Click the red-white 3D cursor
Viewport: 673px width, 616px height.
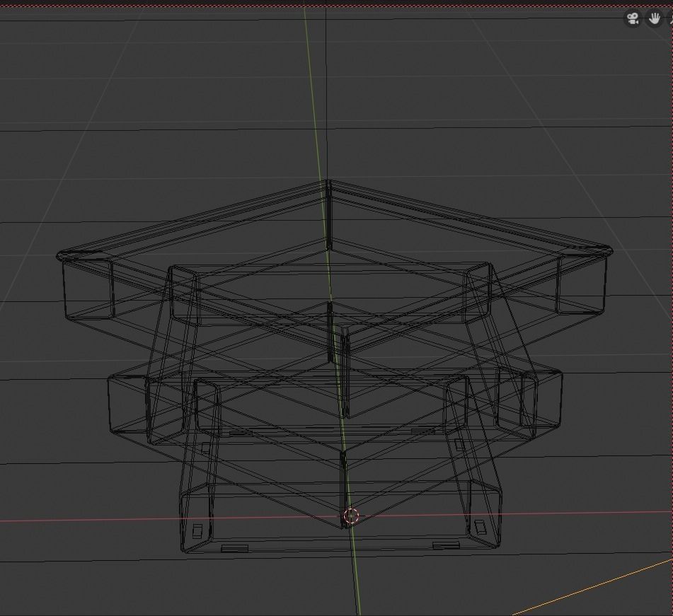point(351,516)
